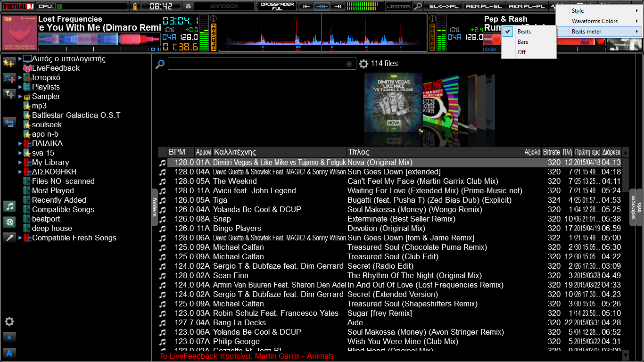Expand the Compatible Fresh Songs node

click(20, 238)
